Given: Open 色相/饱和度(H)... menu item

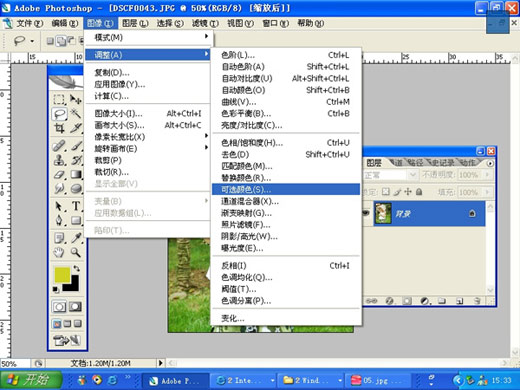Looking at the screenshot, I should (286, 143).
